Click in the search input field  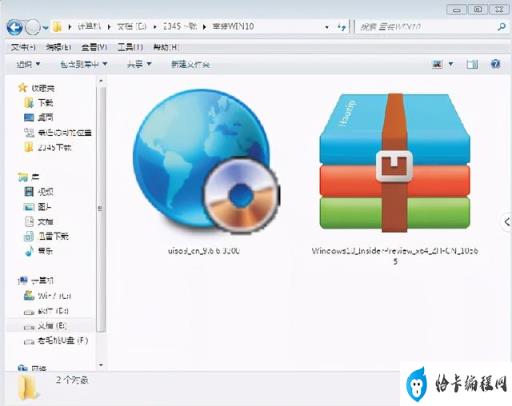tap(427, 27)
